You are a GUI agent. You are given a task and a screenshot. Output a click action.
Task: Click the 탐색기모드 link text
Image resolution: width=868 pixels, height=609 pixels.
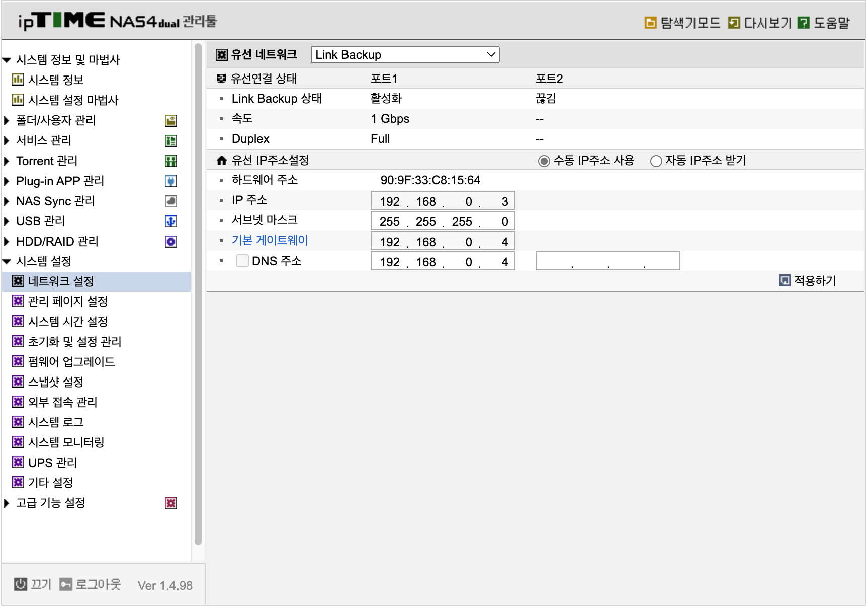coord(690,23)
